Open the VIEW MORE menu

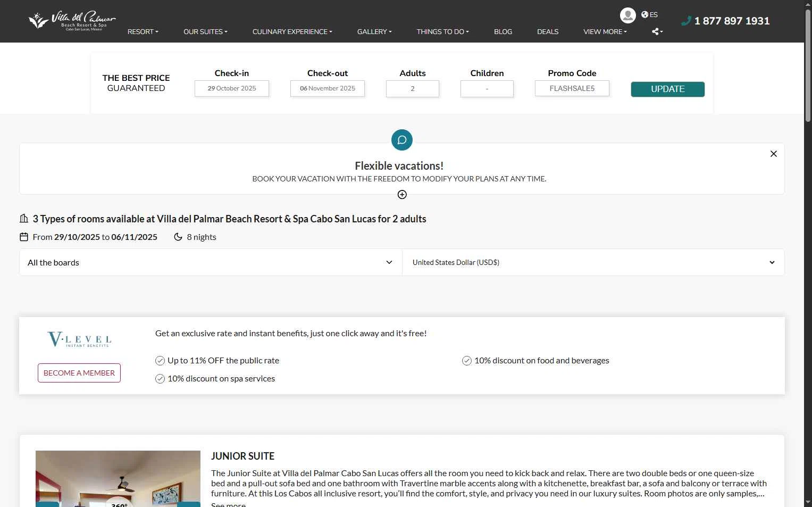click(x=605, y=32)
